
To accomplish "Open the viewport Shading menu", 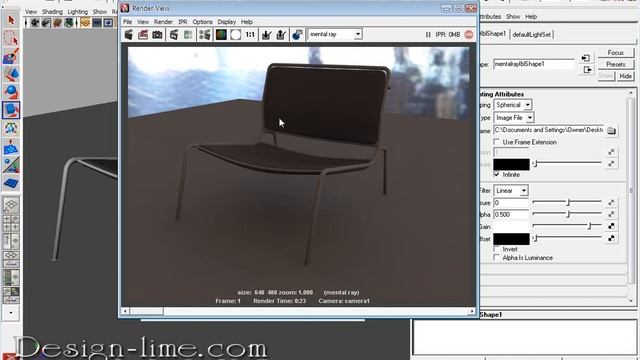I will (x=52, y=11).
